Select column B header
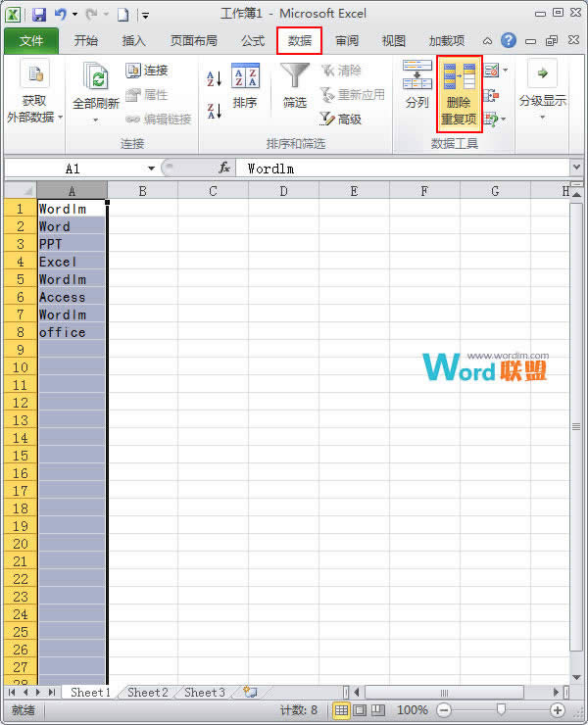Screen dimensions: 588x725 pos(142,190)
